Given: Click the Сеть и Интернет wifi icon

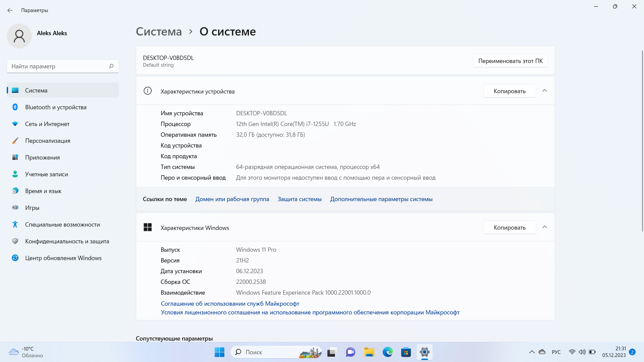Looking at the screenshot, I should pos(15,124).
